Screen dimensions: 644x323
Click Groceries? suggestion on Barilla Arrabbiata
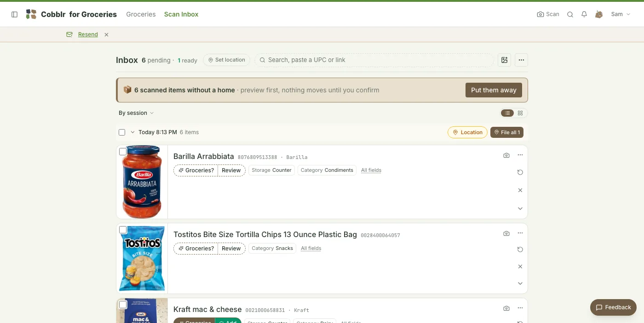(196, 170)
